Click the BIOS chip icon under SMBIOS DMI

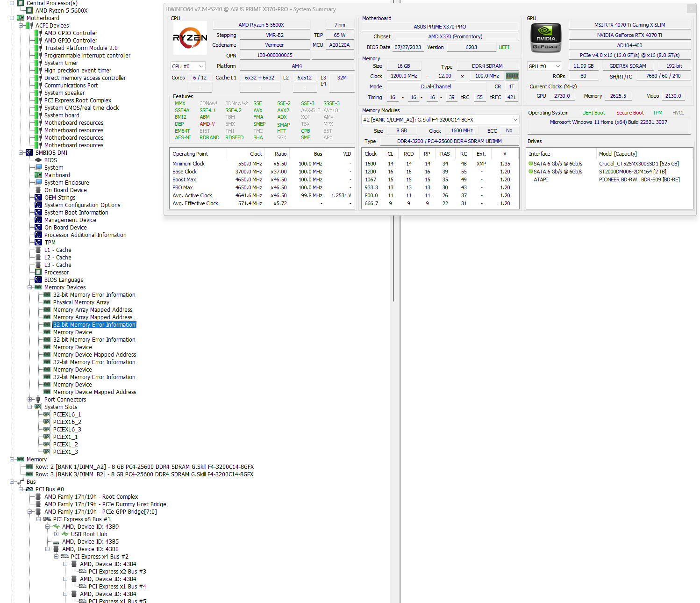point(38,160)
